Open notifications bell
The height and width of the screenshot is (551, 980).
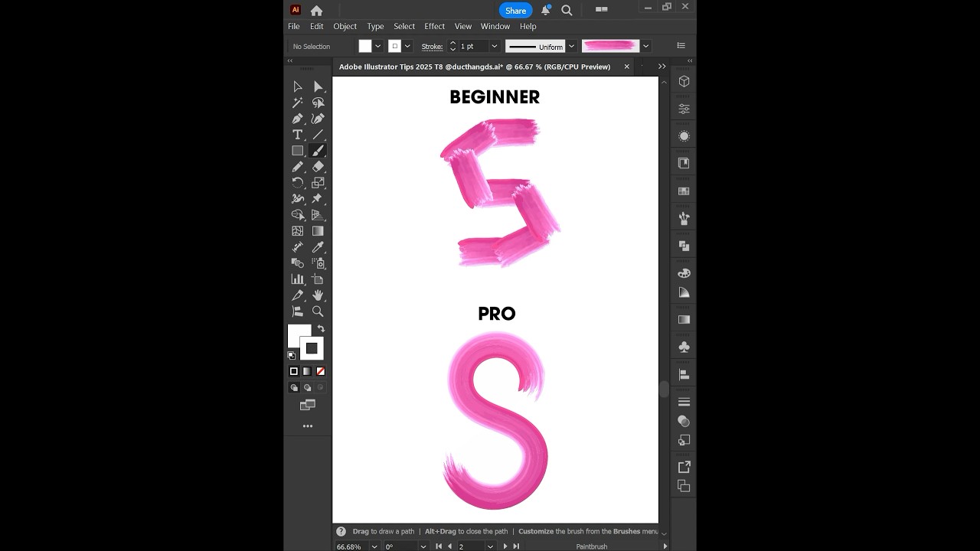coord(546,10)
